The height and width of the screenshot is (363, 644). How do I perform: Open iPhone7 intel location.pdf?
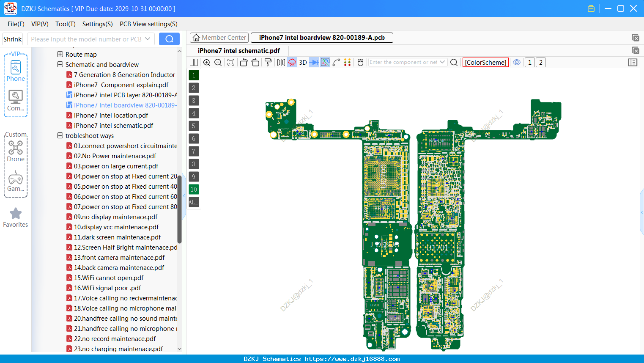111,115
